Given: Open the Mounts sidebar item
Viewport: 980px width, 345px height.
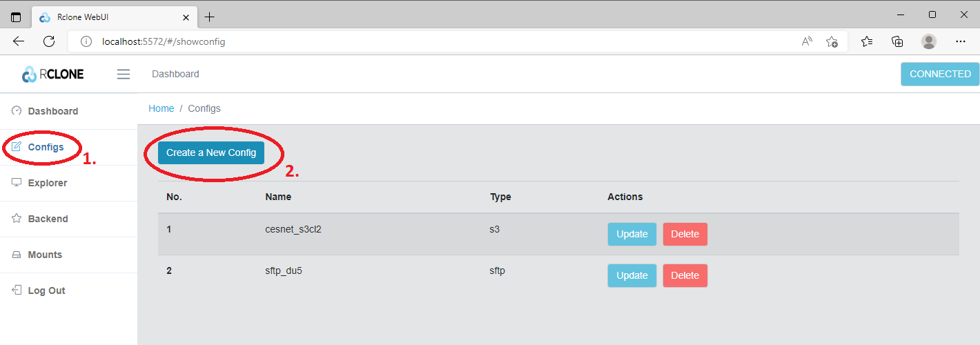Looking at the screenshot, I should pos(45,255).
